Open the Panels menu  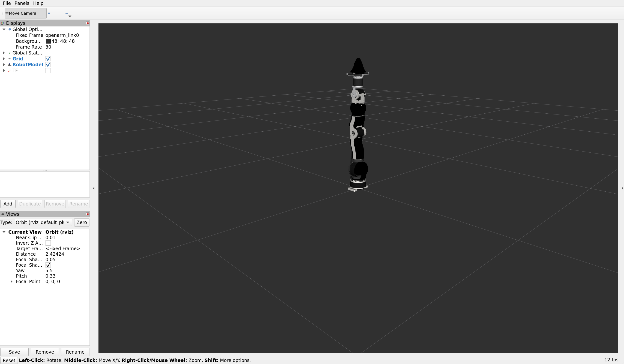point(22,3)
